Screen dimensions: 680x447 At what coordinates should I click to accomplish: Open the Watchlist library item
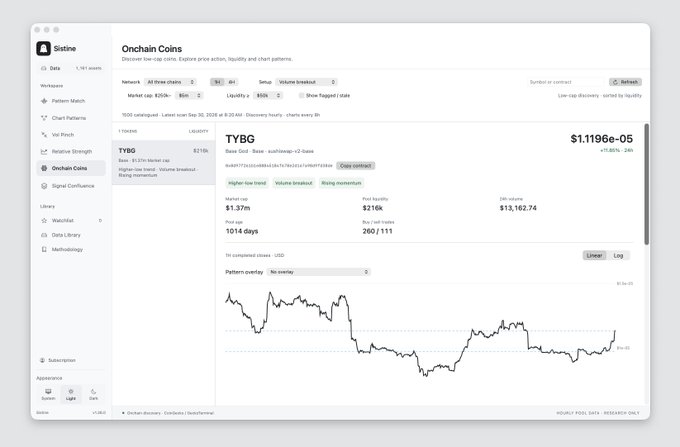(x=71, y=221)
